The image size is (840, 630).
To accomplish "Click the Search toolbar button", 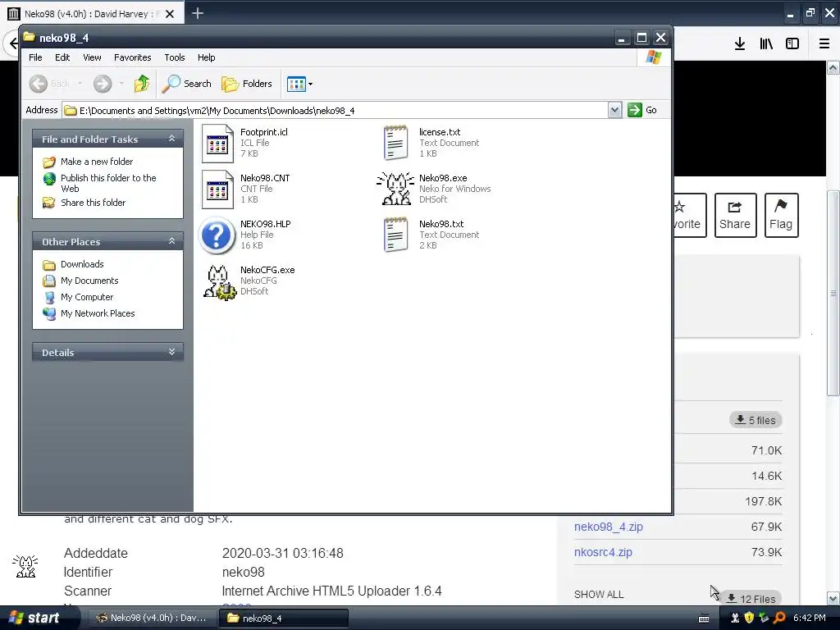I will [187, 84].
